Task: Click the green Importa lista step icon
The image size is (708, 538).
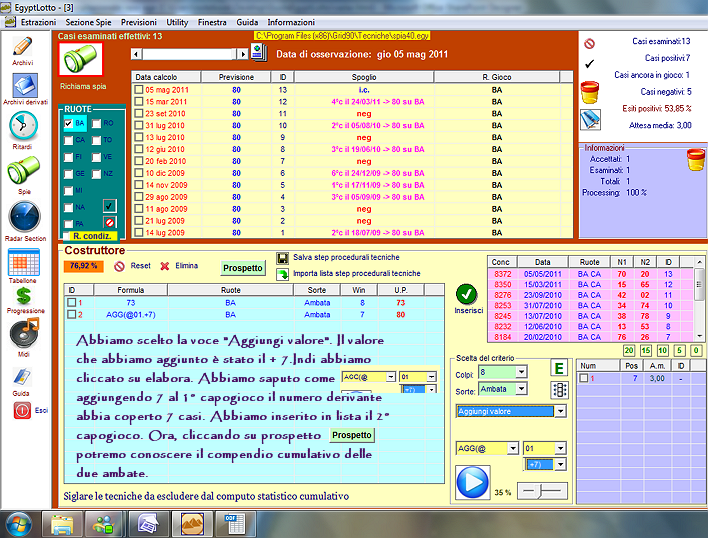Action: 283,274
